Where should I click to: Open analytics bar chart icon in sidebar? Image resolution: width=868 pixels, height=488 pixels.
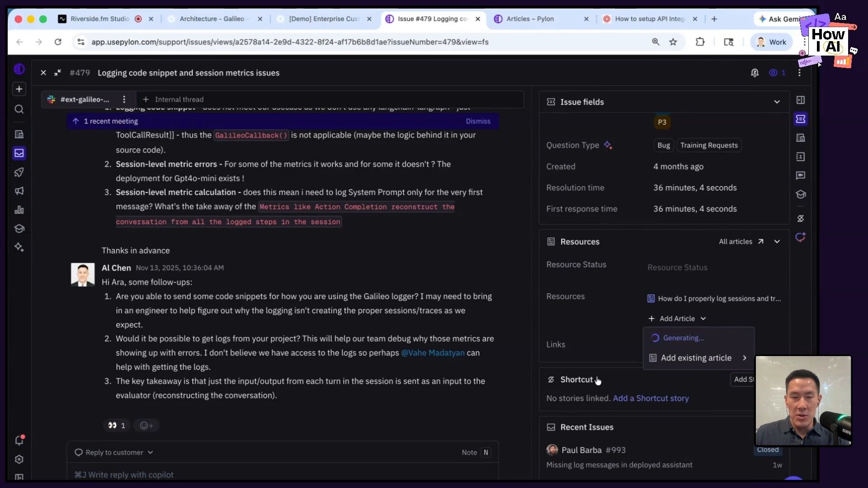19,210
